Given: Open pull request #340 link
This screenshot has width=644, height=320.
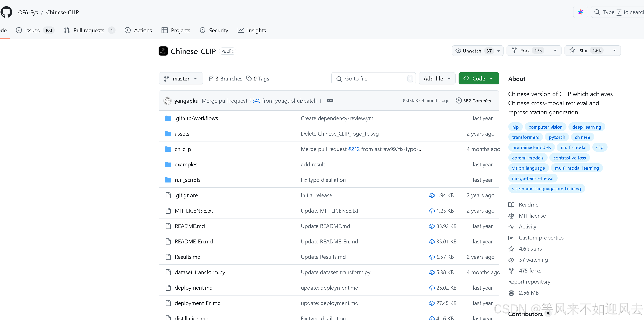Looking at the screenshot, I should (x=254, y=101).
